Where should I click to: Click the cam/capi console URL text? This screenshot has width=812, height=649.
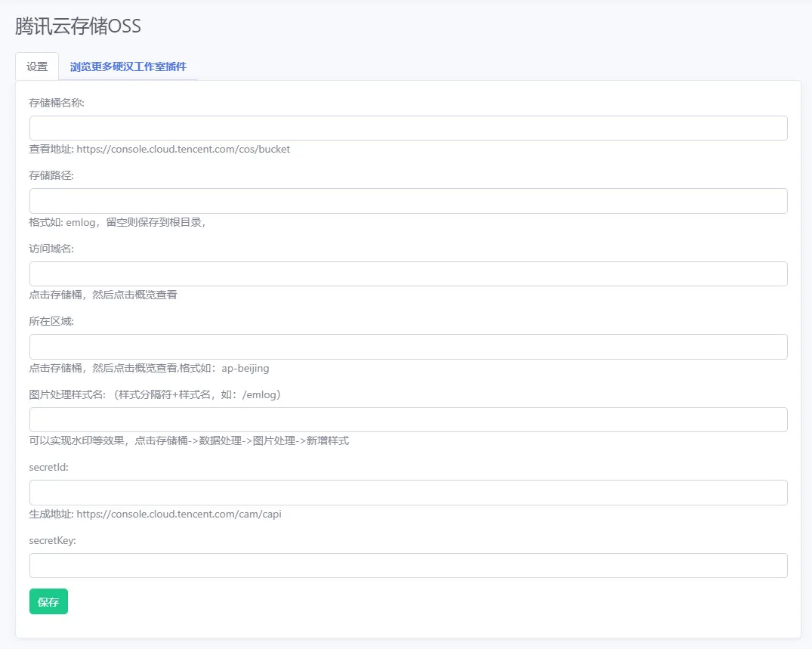[x=179, y=515]
